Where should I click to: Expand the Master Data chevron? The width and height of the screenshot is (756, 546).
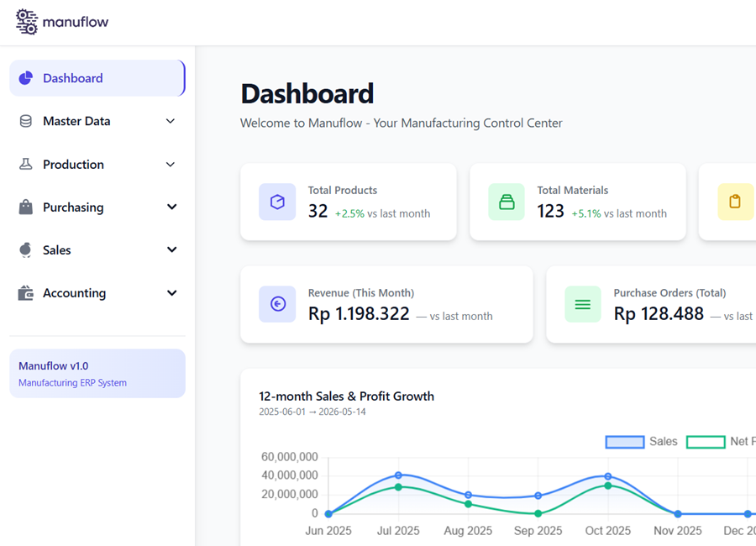point(171,121)
